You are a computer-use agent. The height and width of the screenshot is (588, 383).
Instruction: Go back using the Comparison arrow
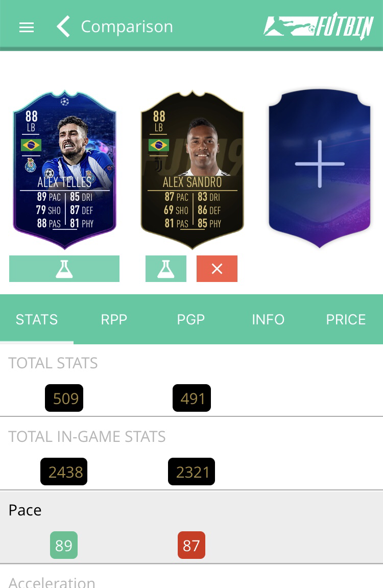pos(63,27)
